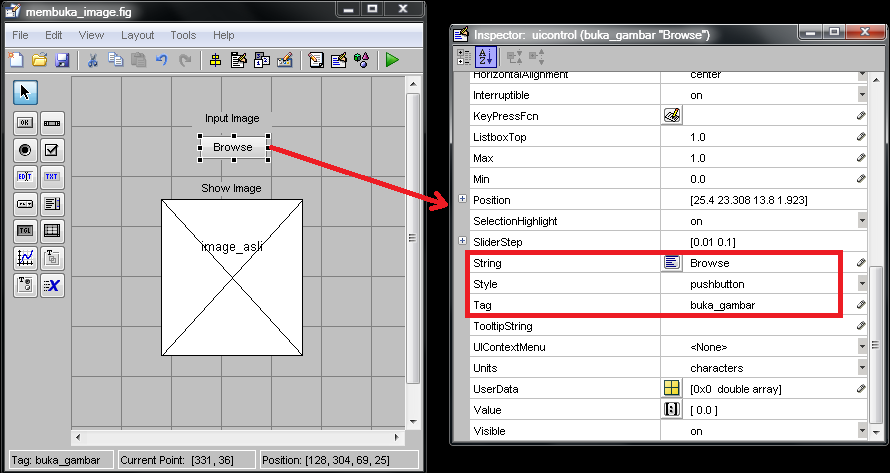Run the figure with the green arrow

[x=392, y=60]
